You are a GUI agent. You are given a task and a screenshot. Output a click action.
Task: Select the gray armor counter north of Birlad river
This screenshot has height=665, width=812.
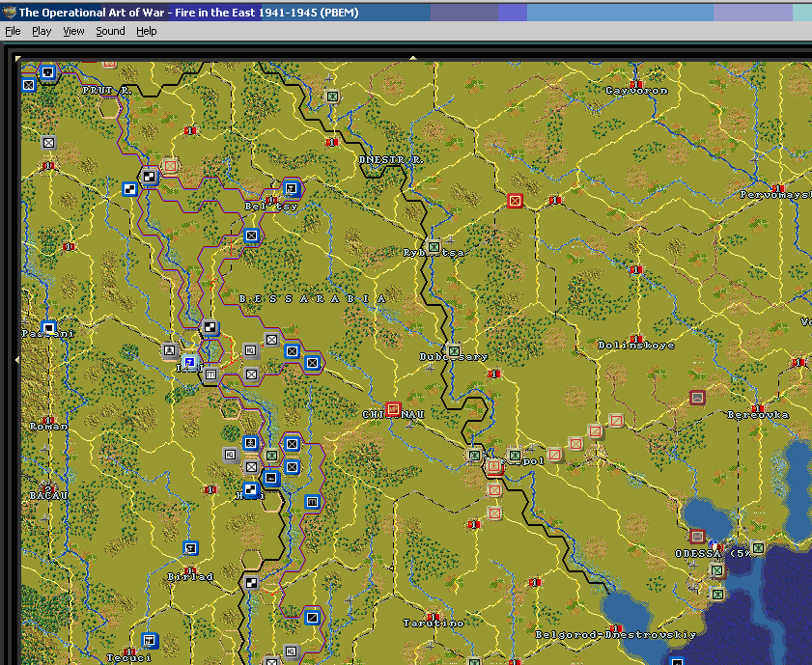tap(251, 582)
